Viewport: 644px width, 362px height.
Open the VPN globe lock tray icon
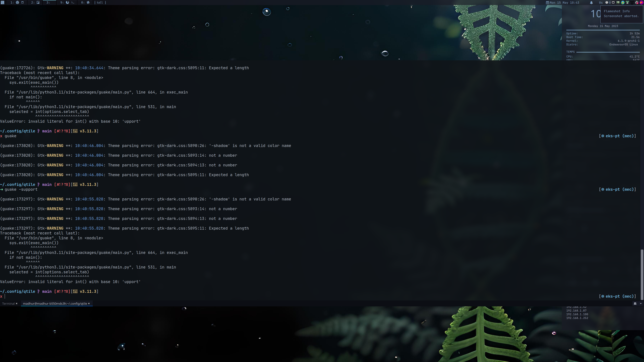pyautogui.click(x=623, y=3)
